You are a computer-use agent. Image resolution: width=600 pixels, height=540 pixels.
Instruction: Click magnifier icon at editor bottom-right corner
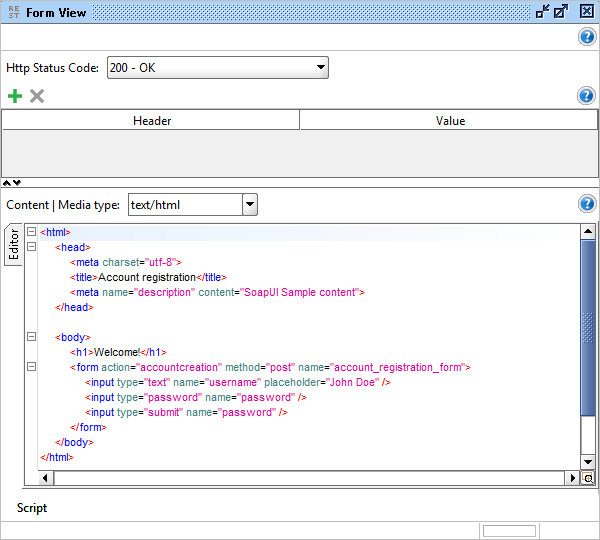coord(588,478)
